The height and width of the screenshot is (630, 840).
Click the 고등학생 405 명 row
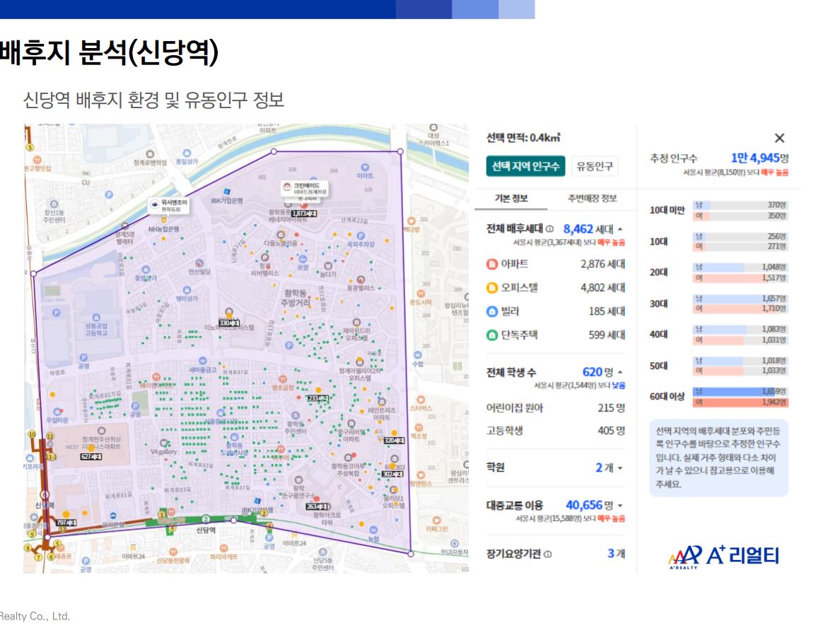556,431
